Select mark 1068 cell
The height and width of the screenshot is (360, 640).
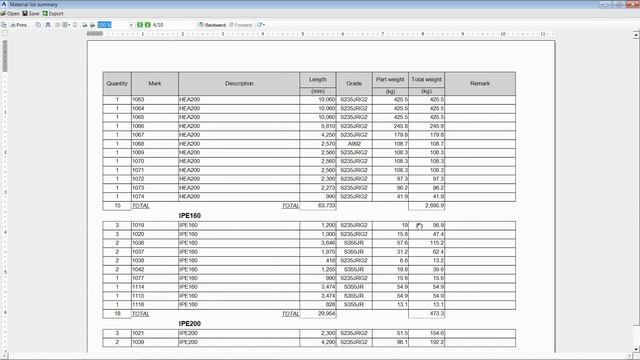click(155, 144)
